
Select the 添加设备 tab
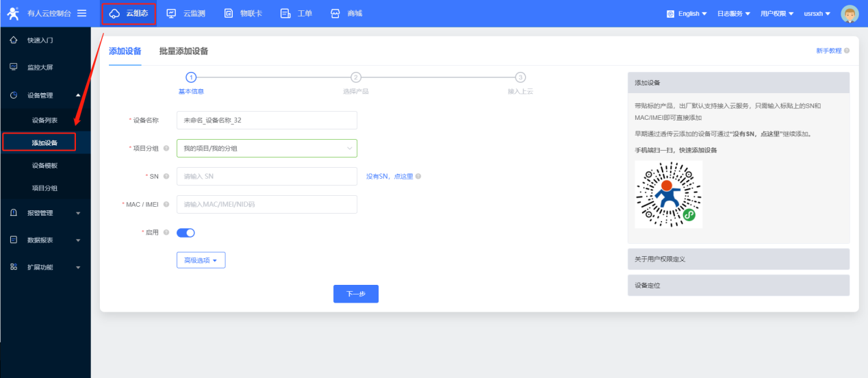click(125, 51)
